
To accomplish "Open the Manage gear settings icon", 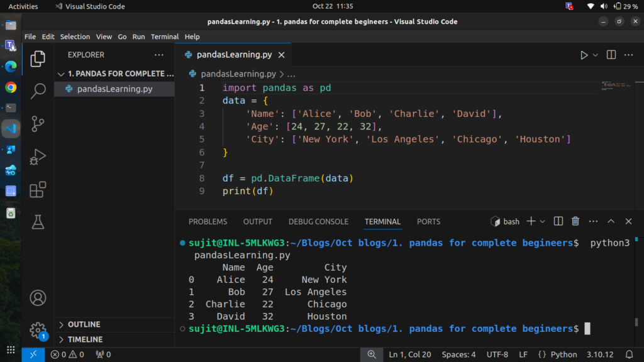I will tap(38, 329).
